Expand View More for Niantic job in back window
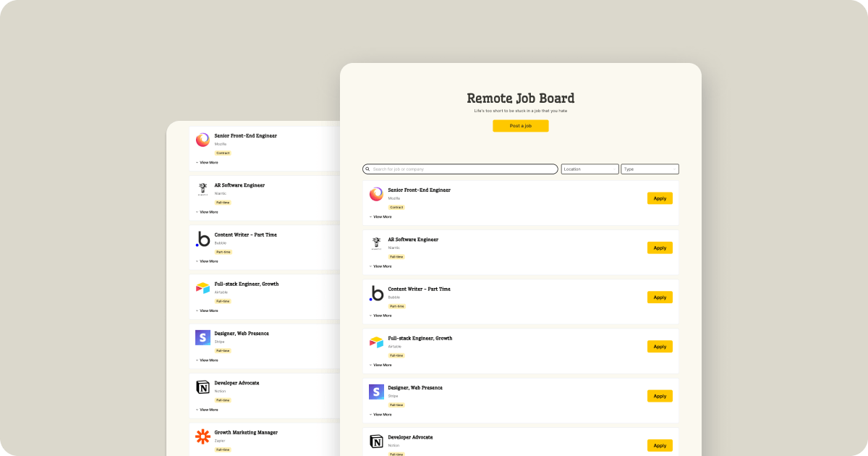Screen dimensions: 868x456 [x=207, y=212]
